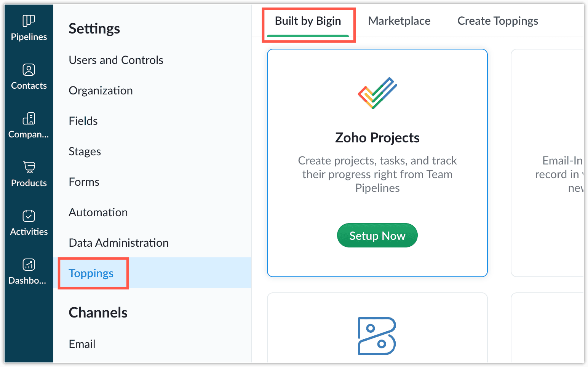Select the Products cart icon
Screen dimensions: 588x367
(x=29, y=167)
